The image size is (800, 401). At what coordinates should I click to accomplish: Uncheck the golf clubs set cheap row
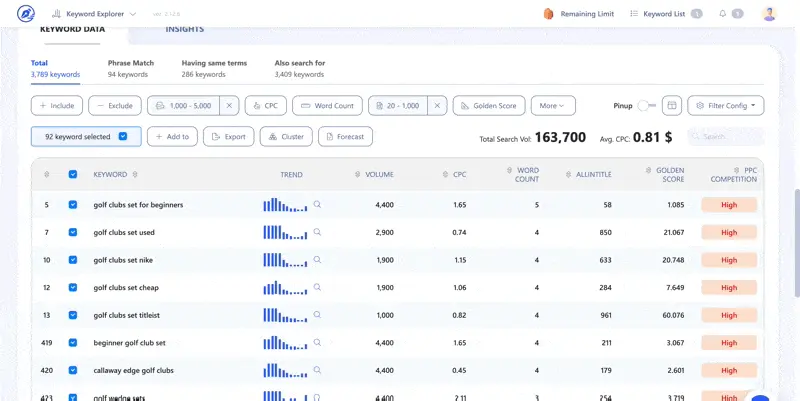coord(73,287)
